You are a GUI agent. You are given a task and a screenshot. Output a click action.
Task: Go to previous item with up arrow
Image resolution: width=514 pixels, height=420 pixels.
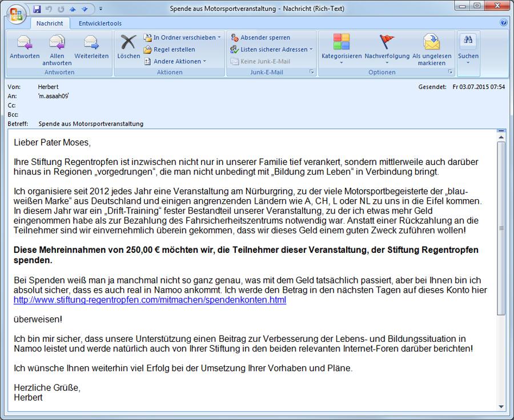(x=73, y=9)
